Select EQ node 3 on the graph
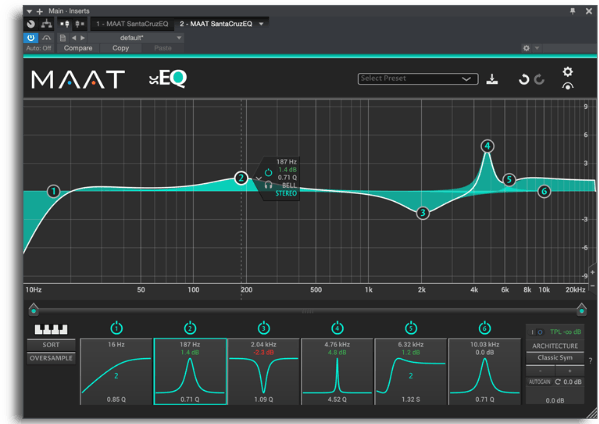The height and width of the screenshot is (424, 599). coord(423,213)
